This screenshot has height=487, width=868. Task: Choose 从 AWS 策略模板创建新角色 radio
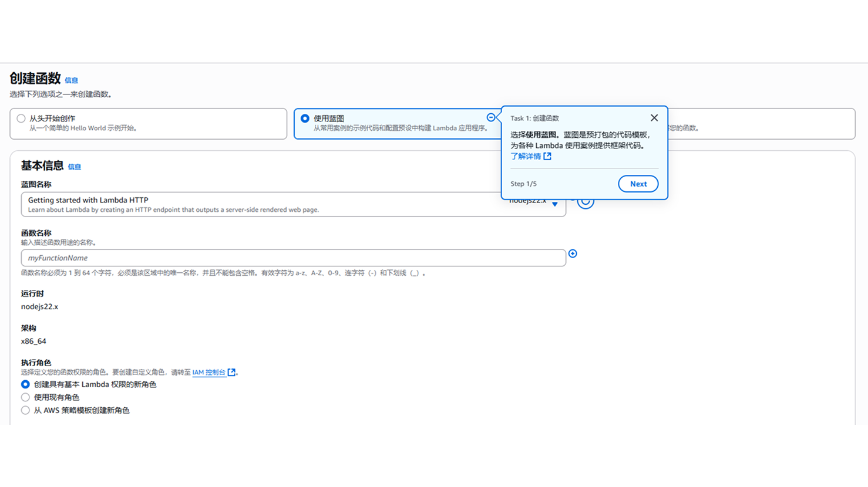click(x=25, y=410)
